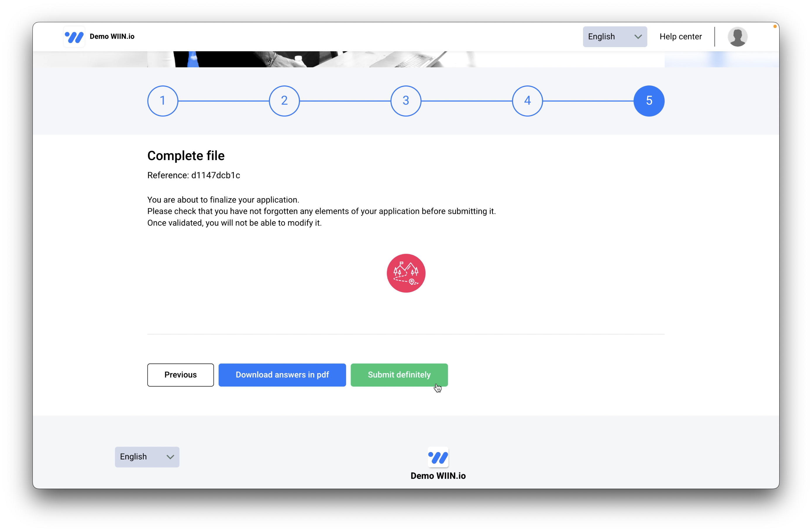Open the header English language dropdown

pyautogui.click(x=615, y=37)
